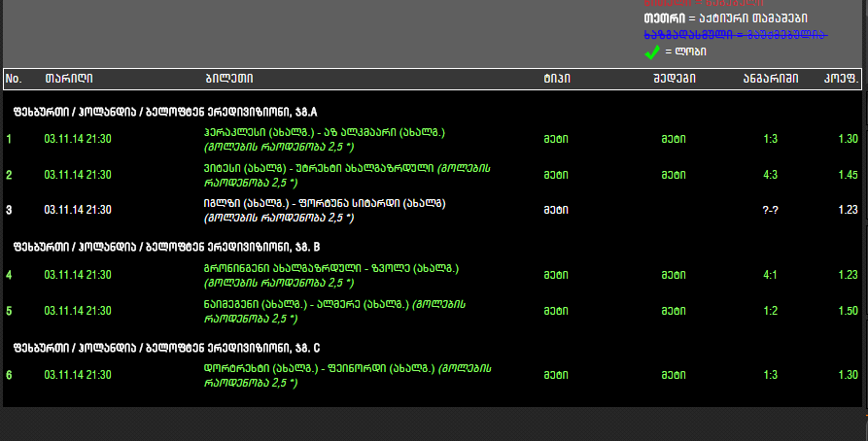This screenshot has width=868, height=441.
Task: Click the result 'მეტი' in row 4
Action: coord(674,275)
